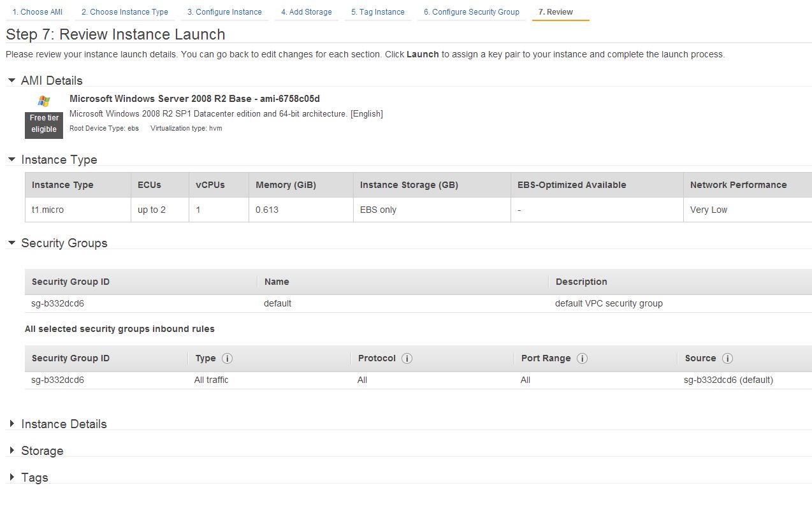The height and width of the screenshot is (511, 812).
Task: Go to 6. Configure Security Group tab
Action: point(472,12)
